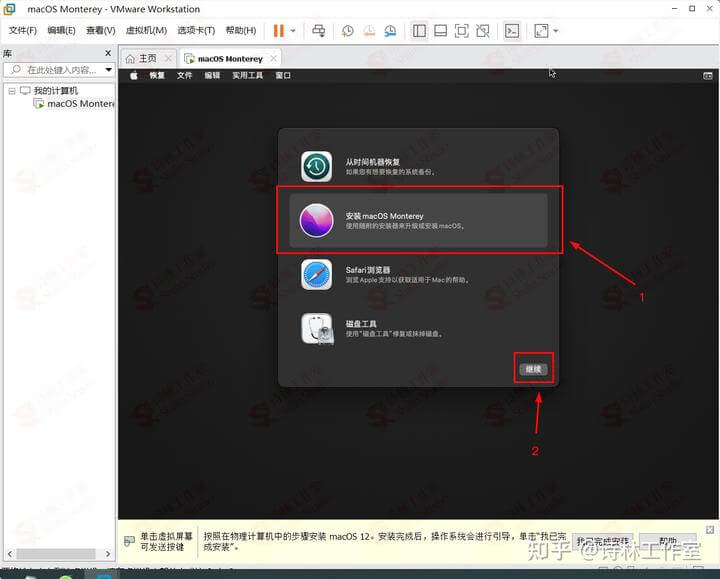Click the 继续 button
Screen dimensions: 720x579
tap(533, 369)
